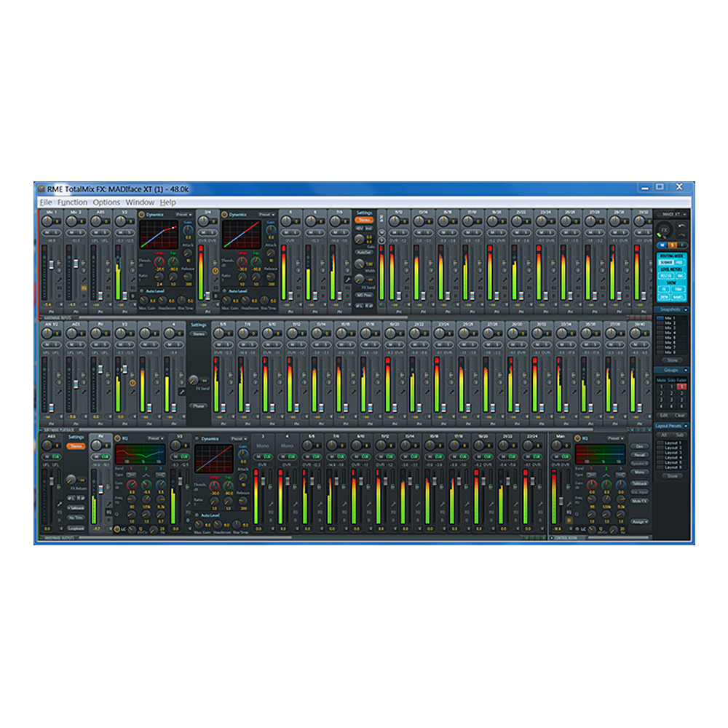Open Preset dropdown of output 1/2 Dynamics
Image resolution: width=728 pixels, height=728 pixels.
click(x=239, y=439)
